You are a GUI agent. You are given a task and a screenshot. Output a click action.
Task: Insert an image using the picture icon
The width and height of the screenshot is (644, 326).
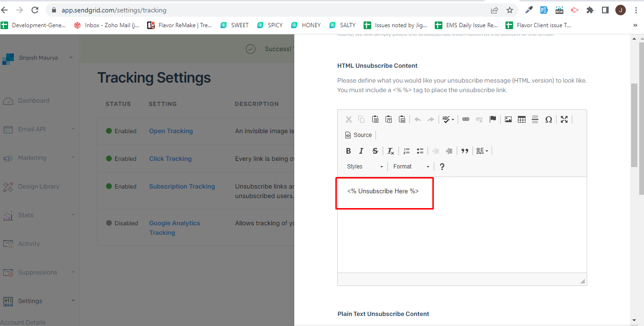pos(508,119)
